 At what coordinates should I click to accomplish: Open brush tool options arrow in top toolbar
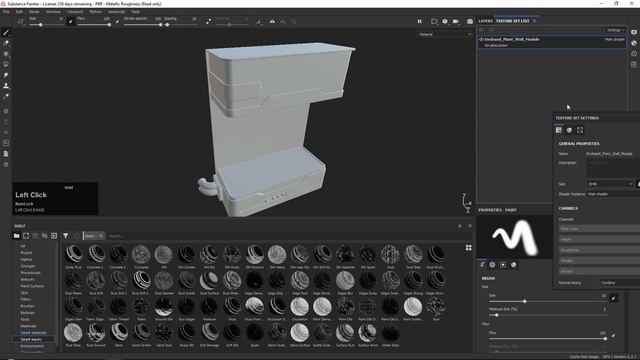[x=20, y=21]
